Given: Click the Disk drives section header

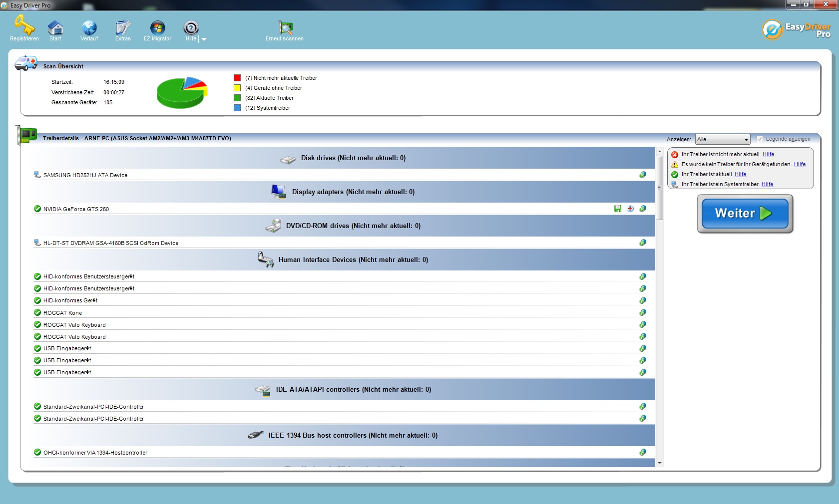Looking at the screenshot, I should [344, 158].
